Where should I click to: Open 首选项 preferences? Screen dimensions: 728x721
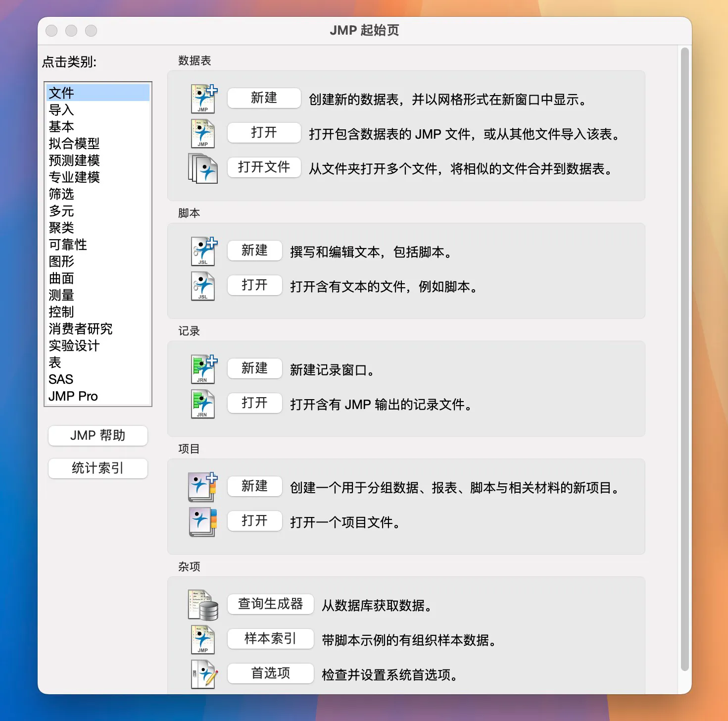coord(271,673)
